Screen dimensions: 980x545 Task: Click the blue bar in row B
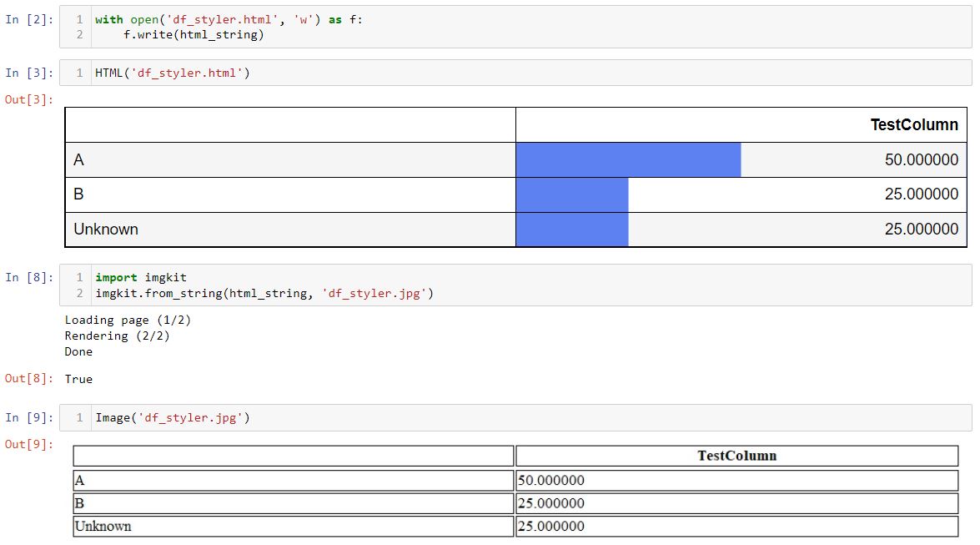coord(572,194)
